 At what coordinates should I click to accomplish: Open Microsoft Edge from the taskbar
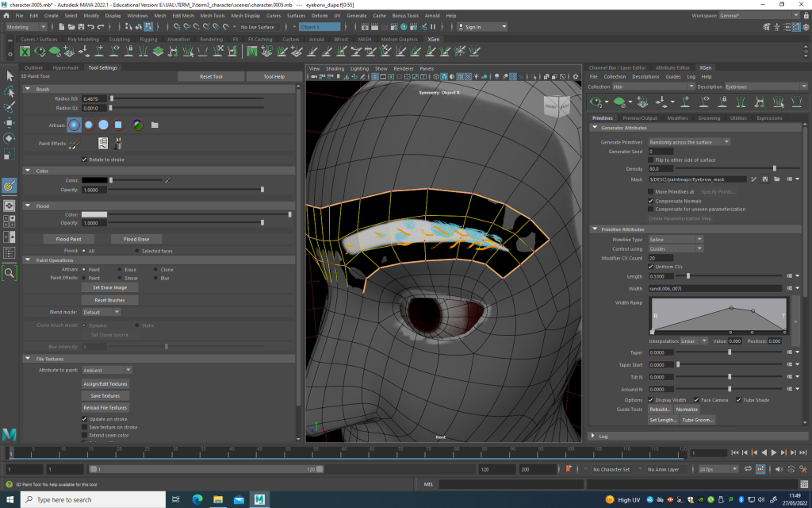[x=197, y=500]
